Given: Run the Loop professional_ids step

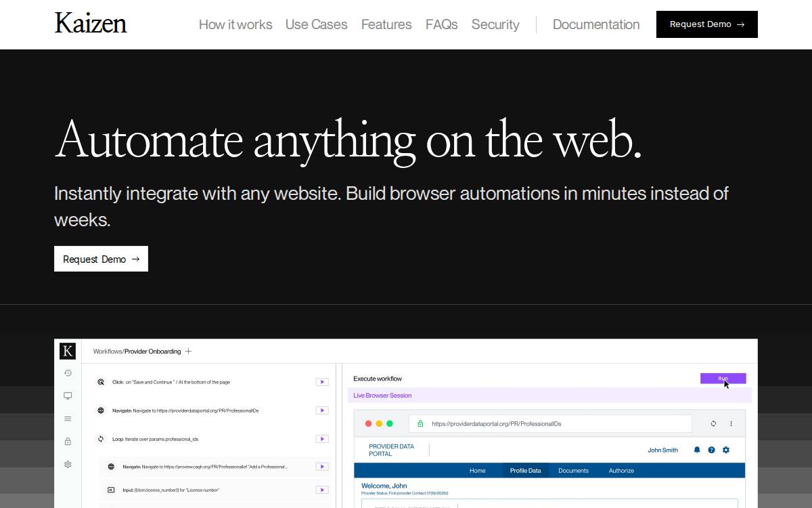Looking at the screenshot, I should 322,439.
